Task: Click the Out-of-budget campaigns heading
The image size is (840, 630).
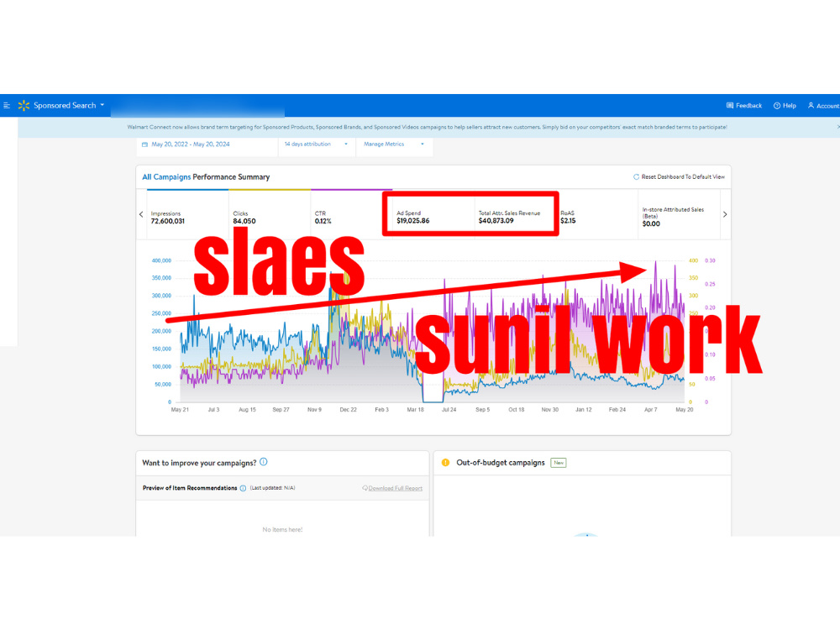Action: [x=501, y=462]
